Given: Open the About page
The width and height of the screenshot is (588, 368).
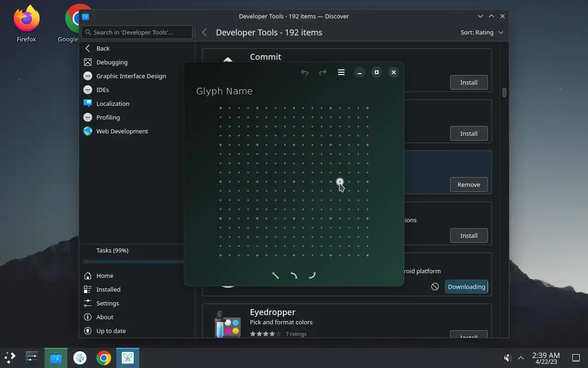Looking at the screenshot, I should coord(137,317).
